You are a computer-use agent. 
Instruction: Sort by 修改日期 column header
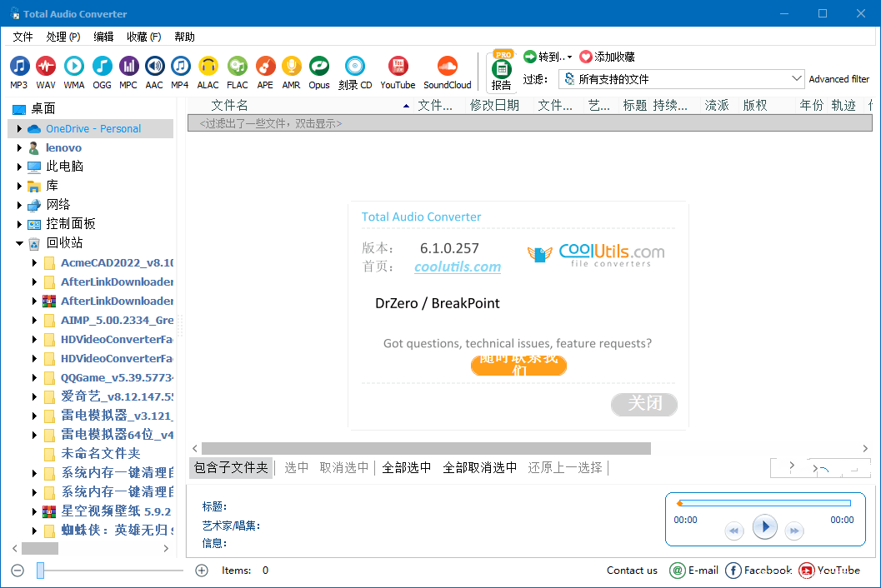(494, 105)
